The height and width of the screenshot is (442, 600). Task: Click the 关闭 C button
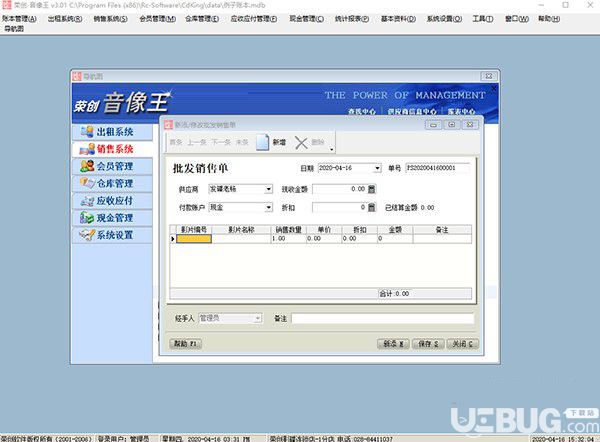(x=462, y=344)
